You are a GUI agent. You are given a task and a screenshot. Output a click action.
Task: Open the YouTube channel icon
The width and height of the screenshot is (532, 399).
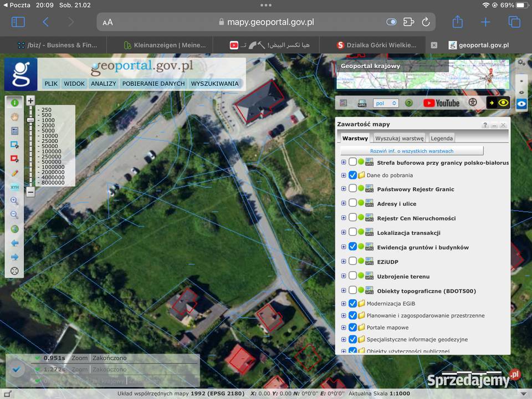441,103
